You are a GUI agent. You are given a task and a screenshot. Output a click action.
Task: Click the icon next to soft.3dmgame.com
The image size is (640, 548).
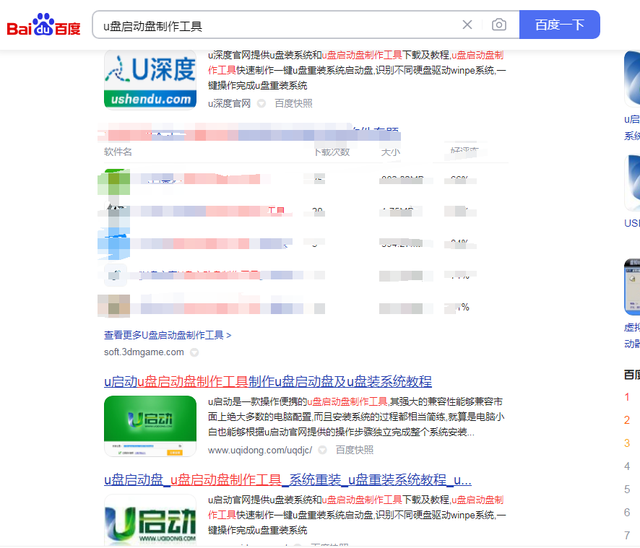point(195,352)
